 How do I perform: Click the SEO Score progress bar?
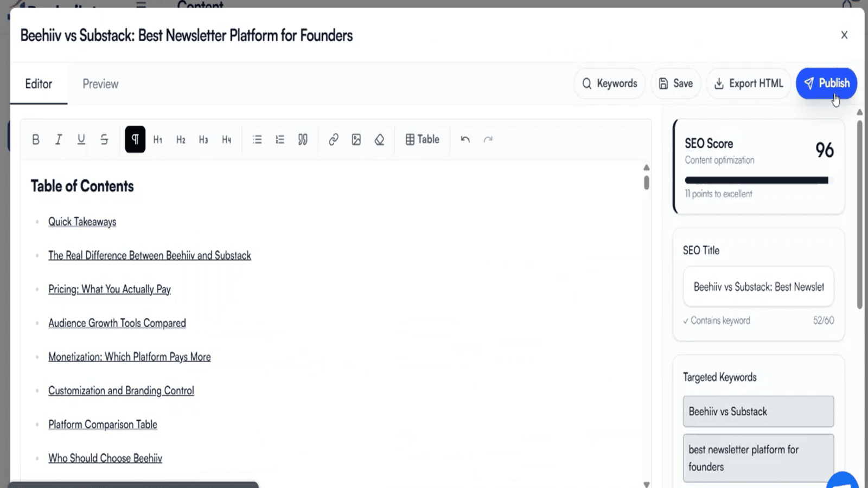click(758, 181)
